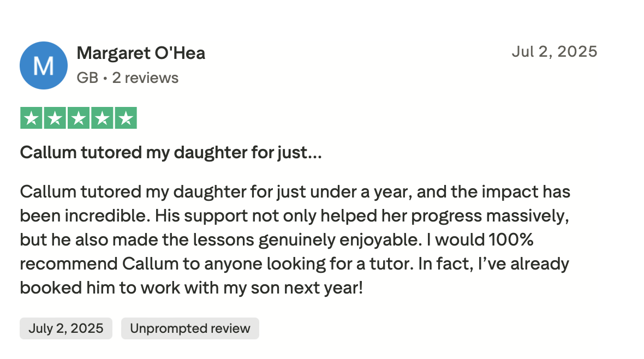Image resolution: width=644 pixels, height=359 pixels.
Task: Click the word 'reviews' under reviewer name
Action: point(152,77)
